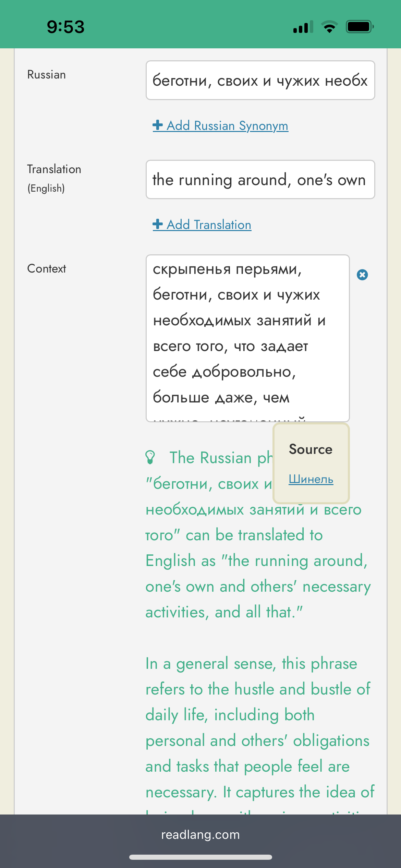Click the lightbulb explanation icon
Viewport: 401px width, 868px height.
[x=150, y=457]
